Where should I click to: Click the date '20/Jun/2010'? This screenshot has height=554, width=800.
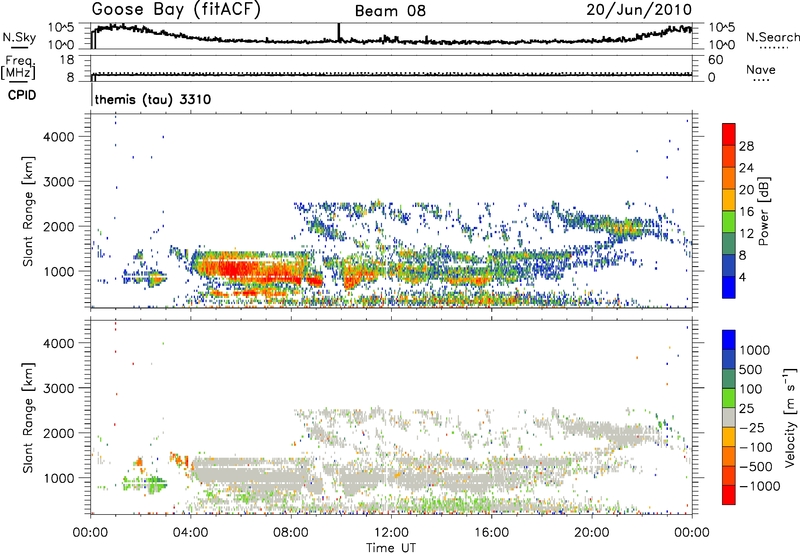[x=639, y=10]
